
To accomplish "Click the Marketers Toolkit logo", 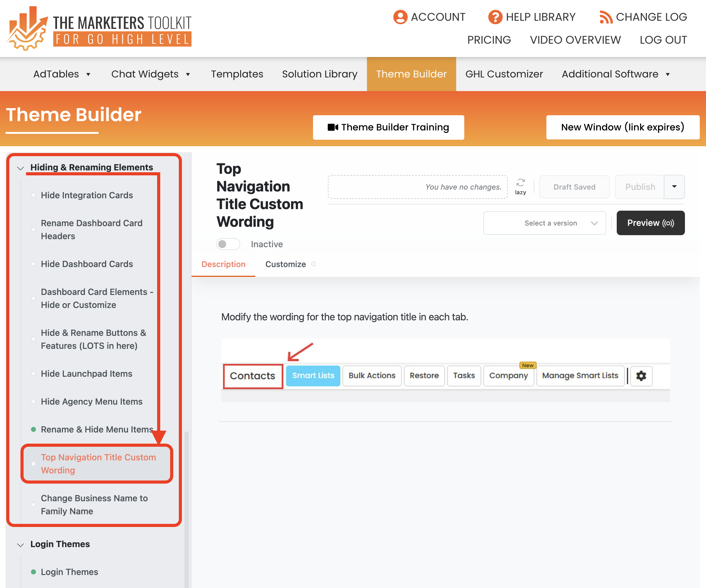I will (99, 29).
